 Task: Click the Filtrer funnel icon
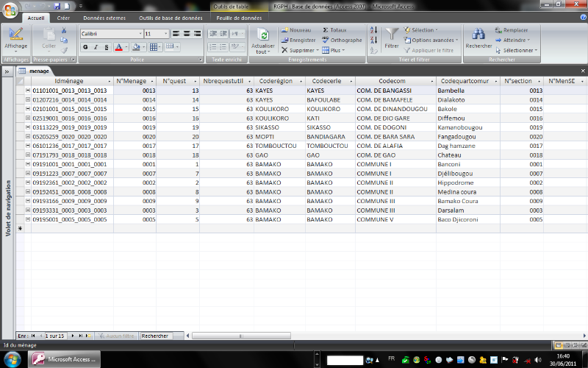[392, 36]
